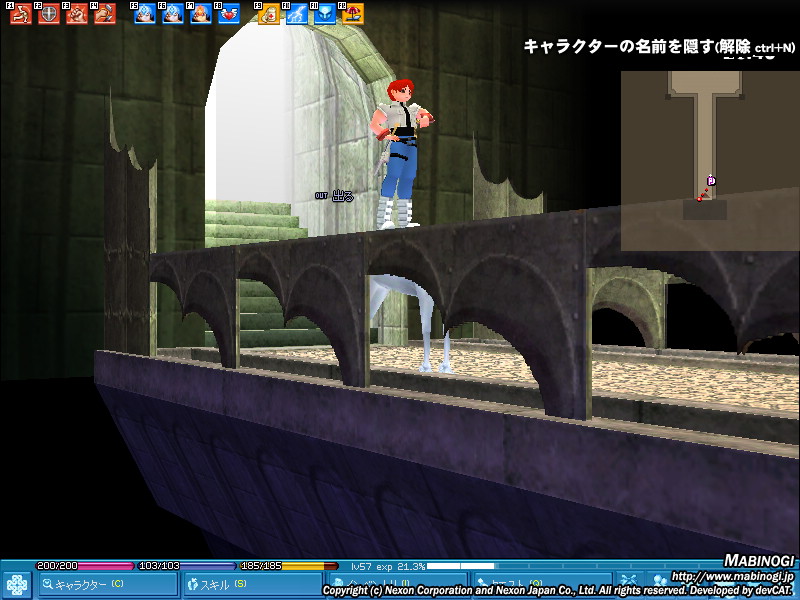Cast the F5 ice magic skill
800x600 pixels.
pos(145,14)
